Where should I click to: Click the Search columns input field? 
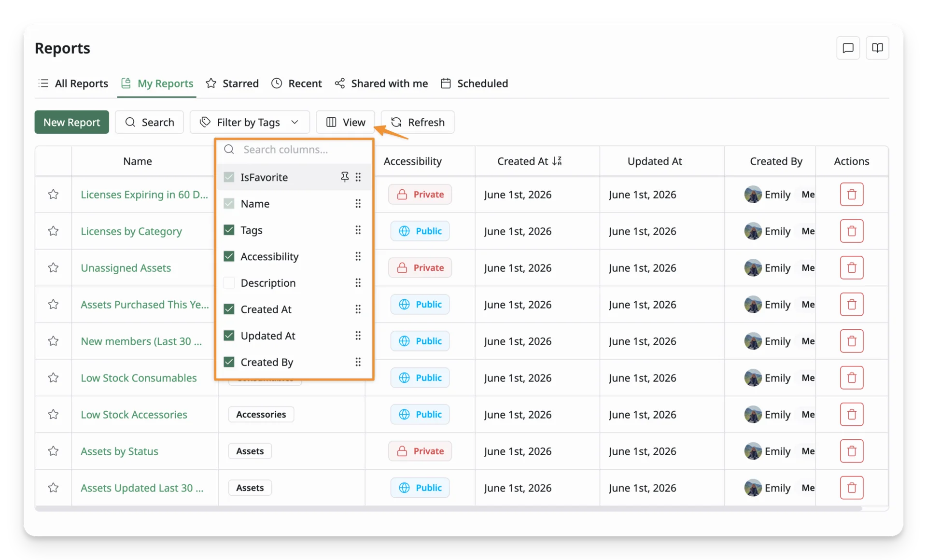point(294,149)
